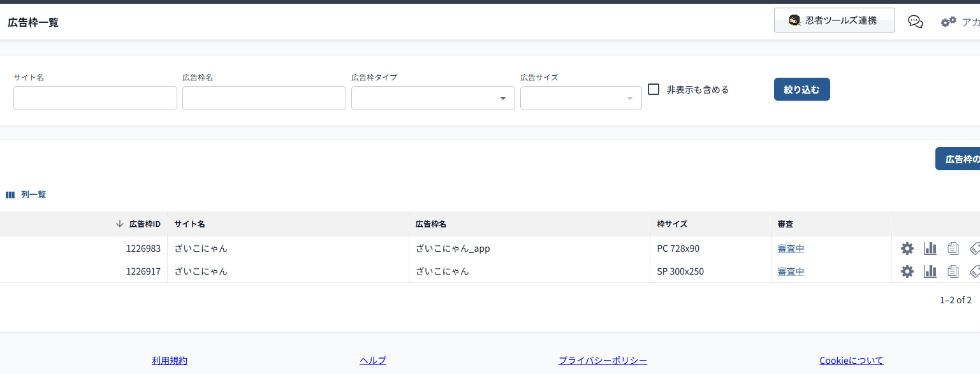The width and height of the screenshot is (980, 374).
Task: Open the 列一覧 column list
Action: (26, 194)
